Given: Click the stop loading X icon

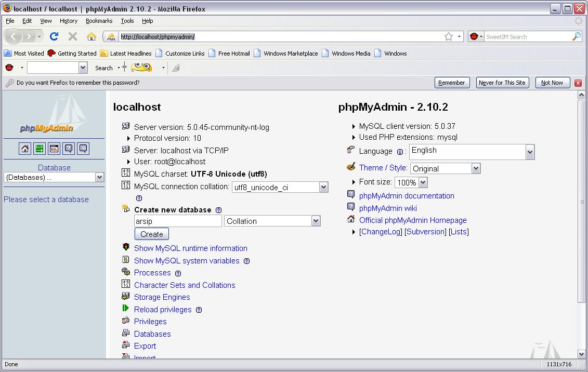Looking at the screenshot, I should click(73, 36).
